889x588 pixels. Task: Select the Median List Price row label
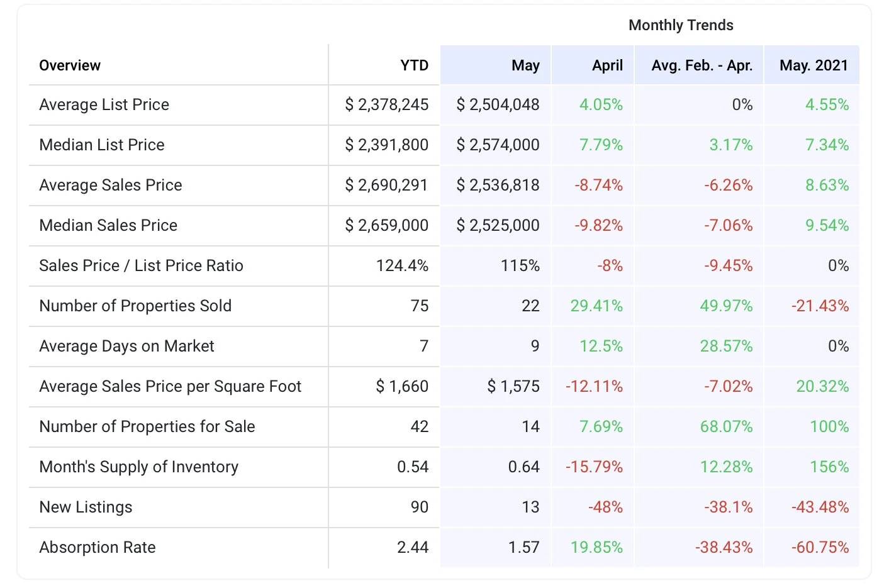tap(102, 145)
